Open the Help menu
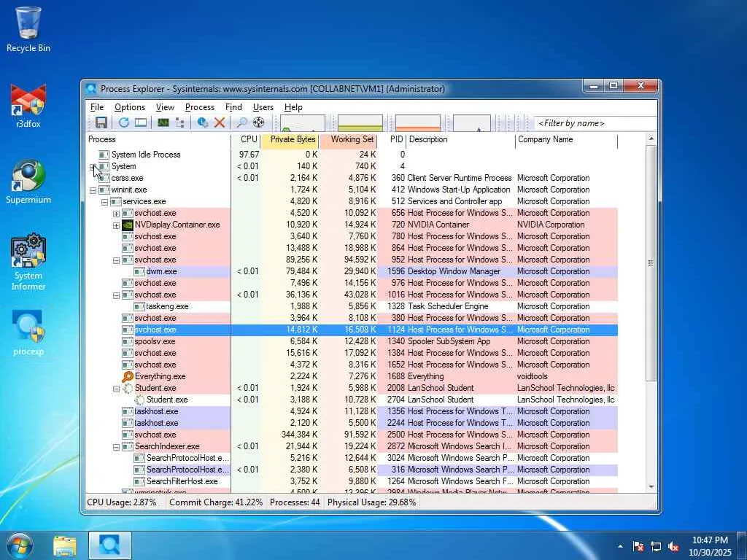Image resolution: width=747 pixels, height=560 pixels. (293, 107)
